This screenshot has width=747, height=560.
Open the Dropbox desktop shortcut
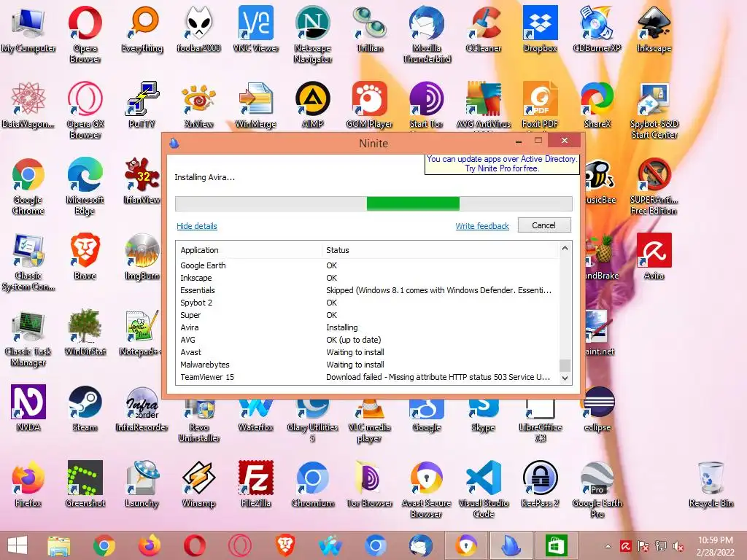(540, 28)
